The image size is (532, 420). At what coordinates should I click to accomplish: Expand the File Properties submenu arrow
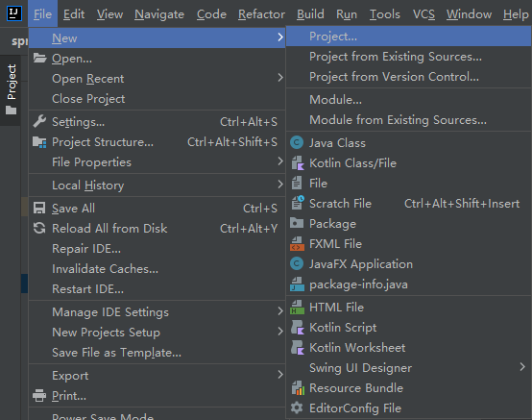[280, 161]
